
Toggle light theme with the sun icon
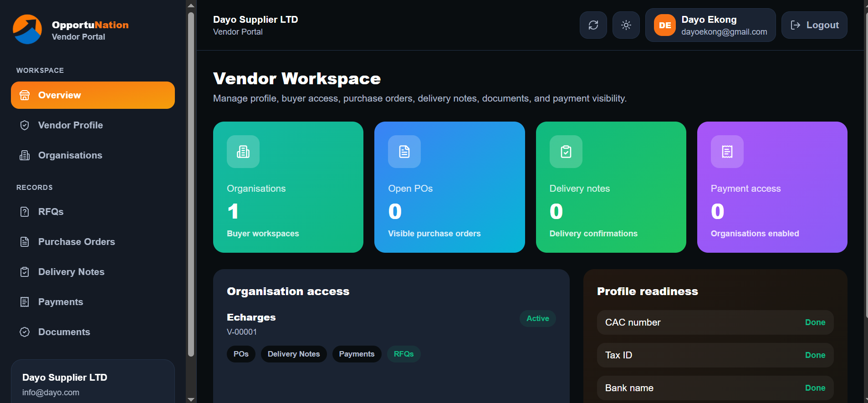pyautogui.click(x=626, y=25)
